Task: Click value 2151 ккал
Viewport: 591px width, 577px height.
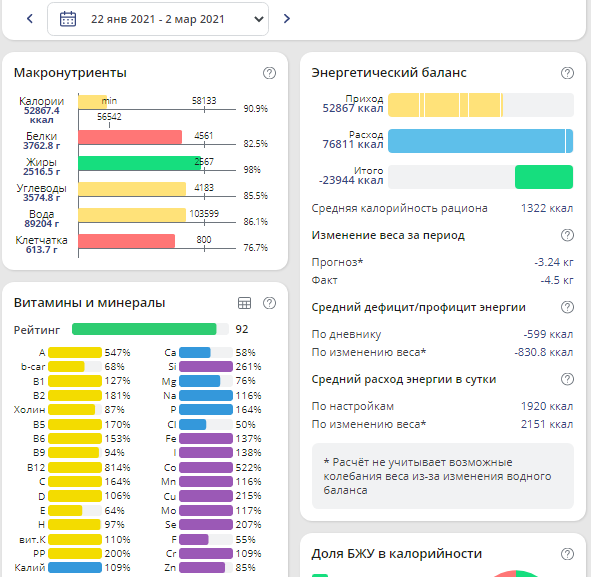Action: pos(547,424)
